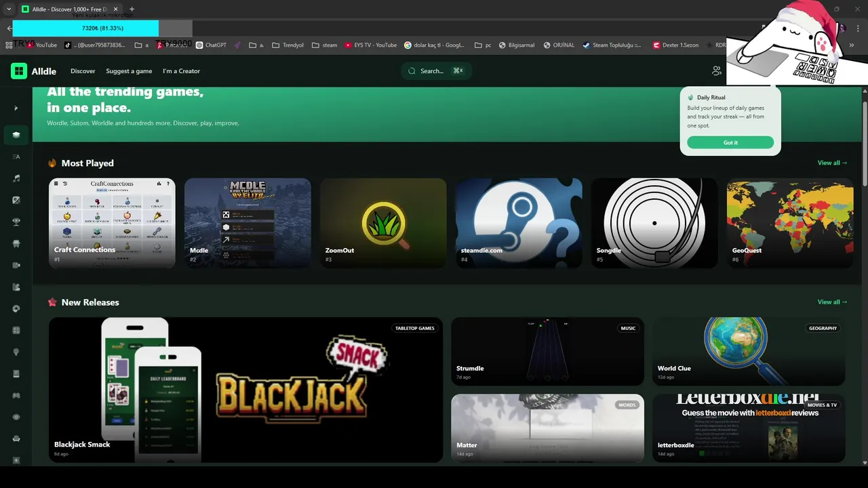
Task: Open the Steam Topluluğu bookmark
Action: pos(612,45)
